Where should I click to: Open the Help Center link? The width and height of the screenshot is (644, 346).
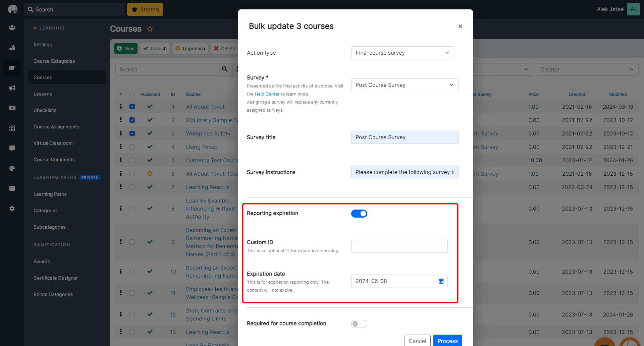click(x=267, y=94)
